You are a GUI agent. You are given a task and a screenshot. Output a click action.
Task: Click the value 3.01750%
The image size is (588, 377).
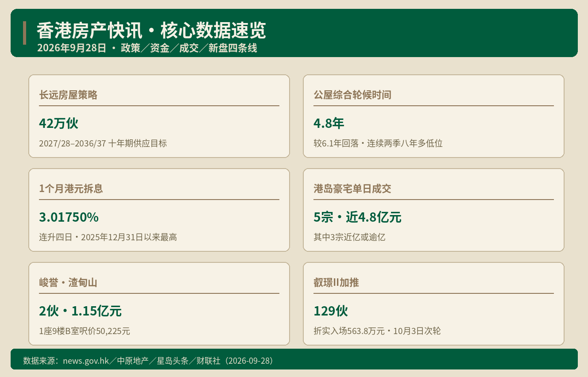click(x=69, y=217)
